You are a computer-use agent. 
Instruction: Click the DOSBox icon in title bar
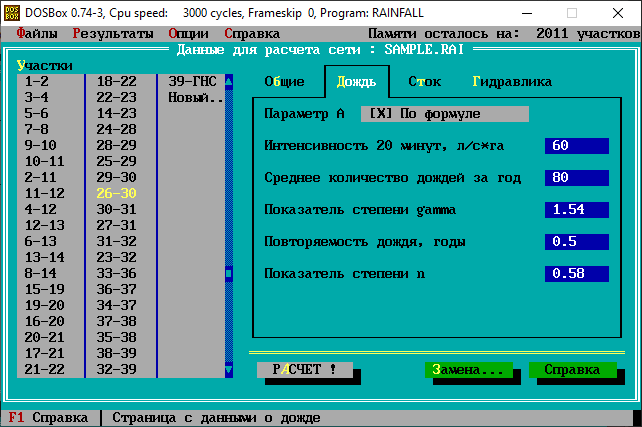(12, 14)
